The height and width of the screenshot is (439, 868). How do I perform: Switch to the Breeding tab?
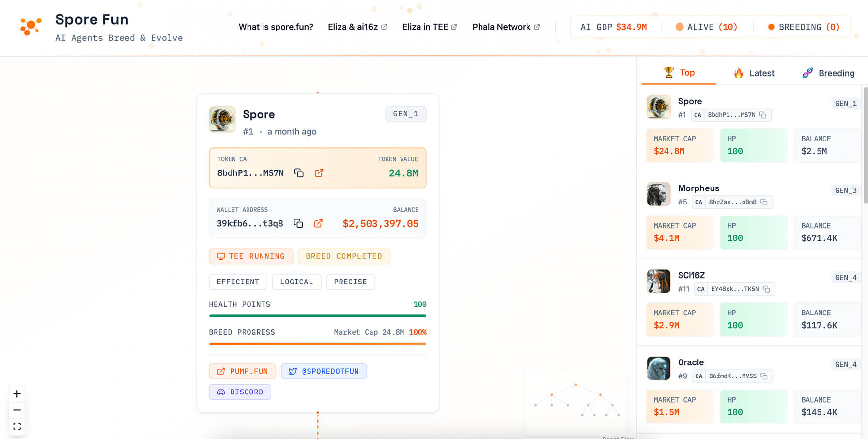click(x=829, y=73)
